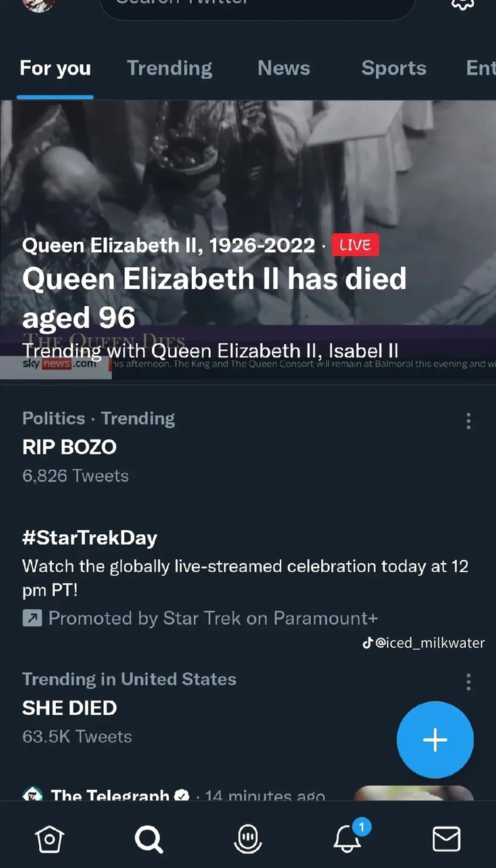Tap the #StarTrekDay trending hashtag

point(89,537)
